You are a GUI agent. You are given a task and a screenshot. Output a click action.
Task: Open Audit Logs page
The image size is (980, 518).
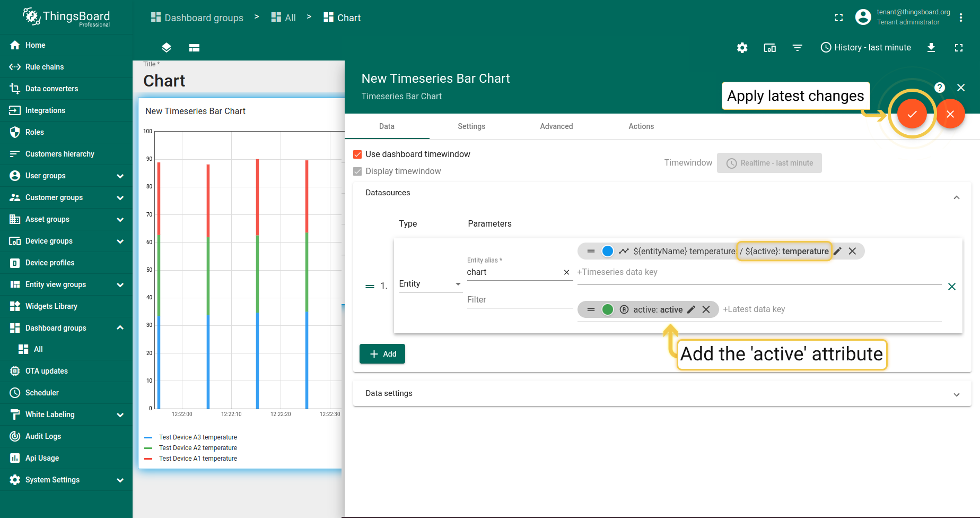[66, 436]
